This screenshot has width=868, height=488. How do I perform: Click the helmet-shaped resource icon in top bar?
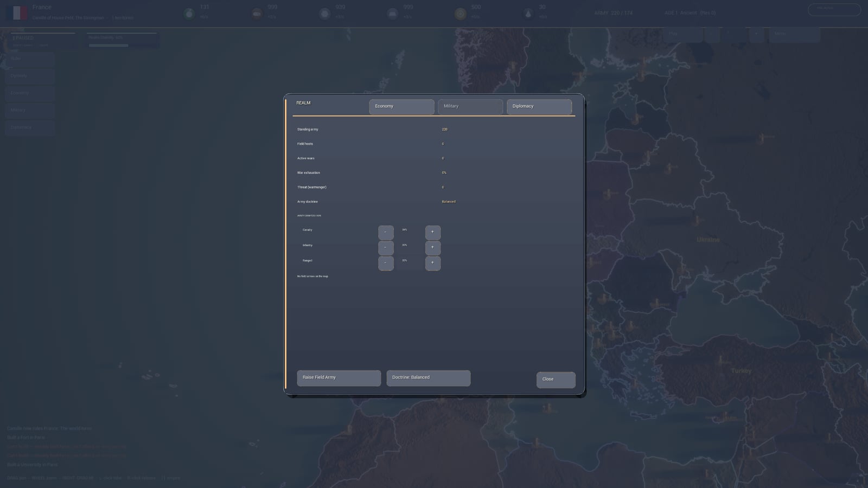392,14
